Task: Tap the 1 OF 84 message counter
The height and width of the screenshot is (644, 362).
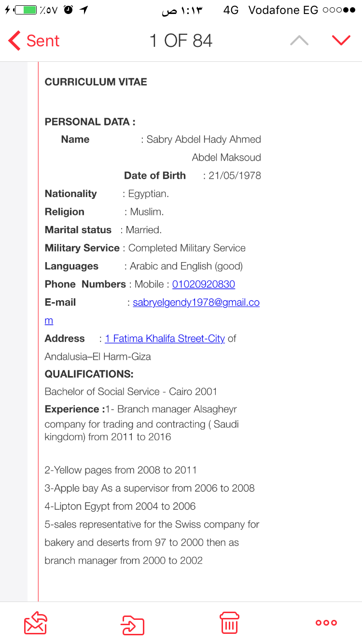Action: pos(181,41)
